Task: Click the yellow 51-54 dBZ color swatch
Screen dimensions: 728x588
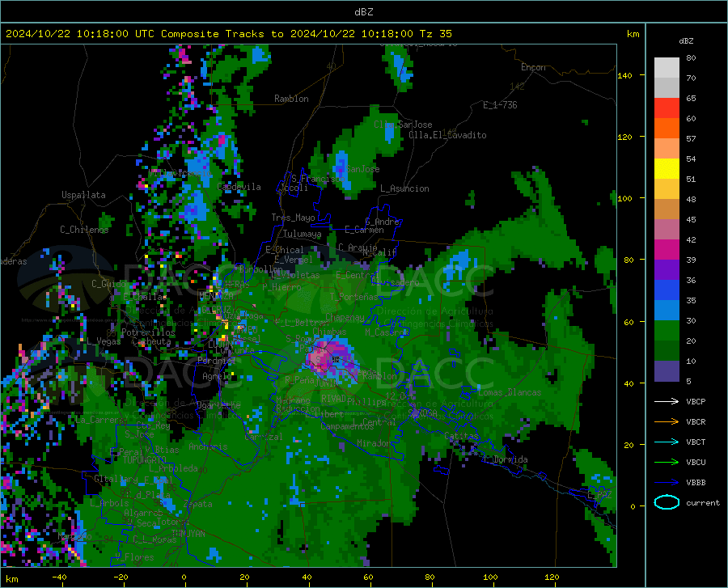Action: coord(667,169)
